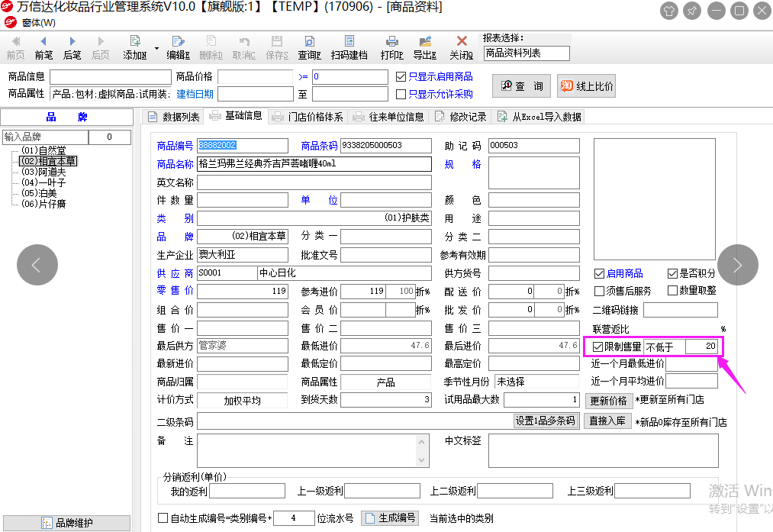Open the 商品属性 field showing 产品
Viewport: 773px width, 532px height.
(x=386, y=382)
